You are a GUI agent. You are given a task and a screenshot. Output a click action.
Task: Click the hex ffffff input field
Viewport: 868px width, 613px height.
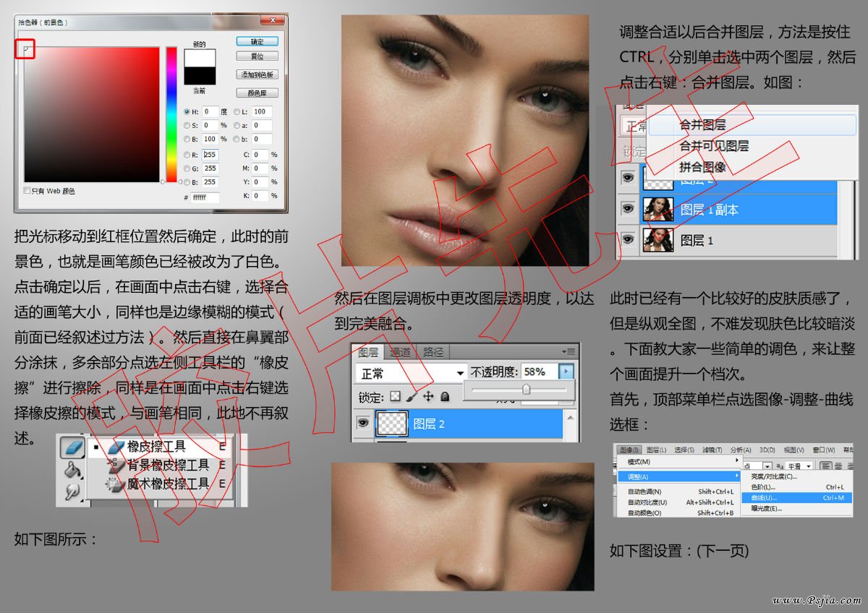(205, 197)
